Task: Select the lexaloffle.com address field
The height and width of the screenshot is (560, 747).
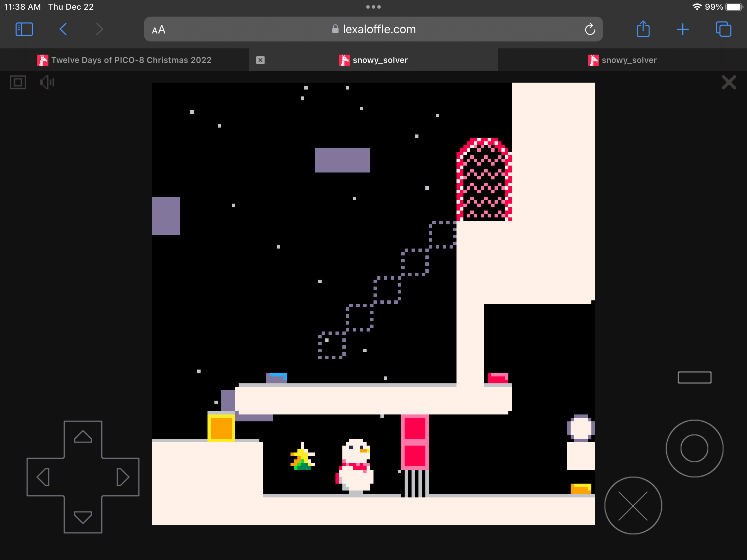Action: pyautogui.click(x=373, y=29)
